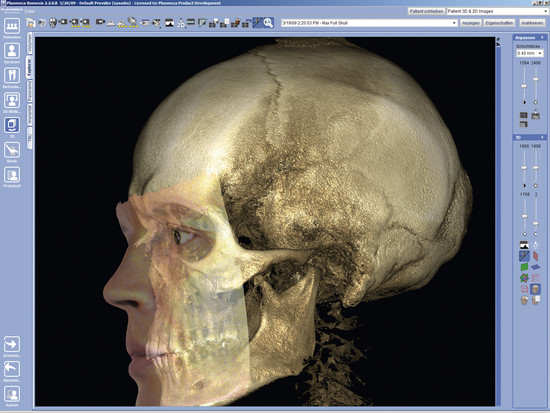Image resolution: width=550 pixels, height=413 pixels.
Task: Adjust the 2496 brightness slider in Anpassen
Action: click(536, 80)
